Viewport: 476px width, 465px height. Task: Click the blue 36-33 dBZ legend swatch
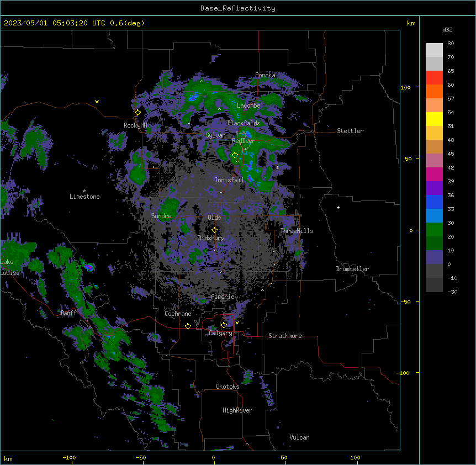click(434, 202)
